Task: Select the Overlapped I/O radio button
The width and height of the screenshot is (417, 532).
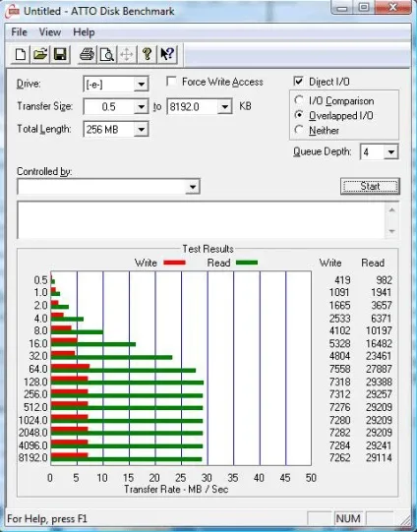Action: (x=299, y=115)
